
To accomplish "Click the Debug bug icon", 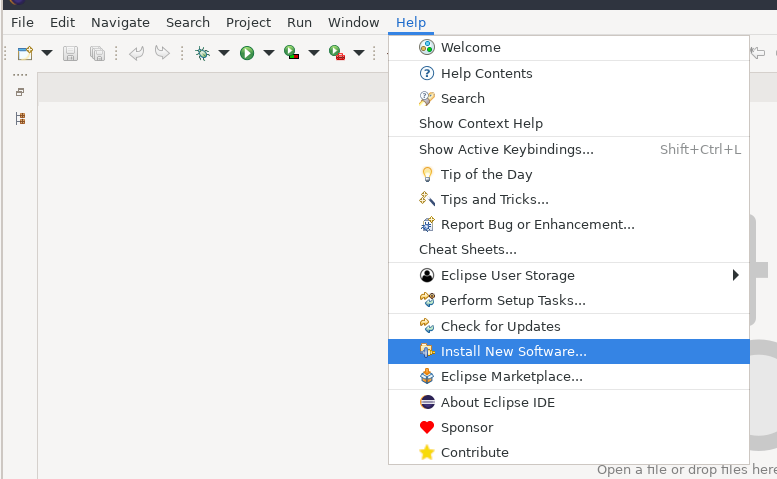I will (x=202, y=53).
